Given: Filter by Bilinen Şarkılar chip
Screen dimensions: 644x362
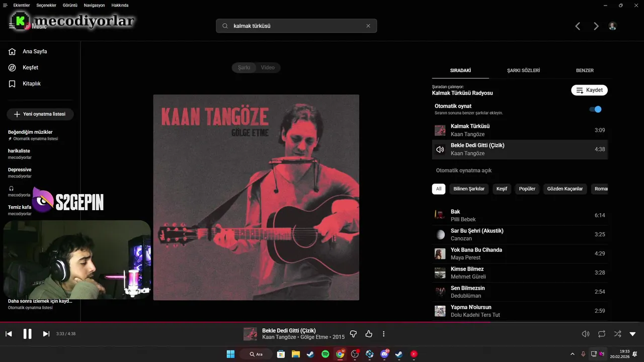Looking at the screenshot, I should click(x=469, y=189).
